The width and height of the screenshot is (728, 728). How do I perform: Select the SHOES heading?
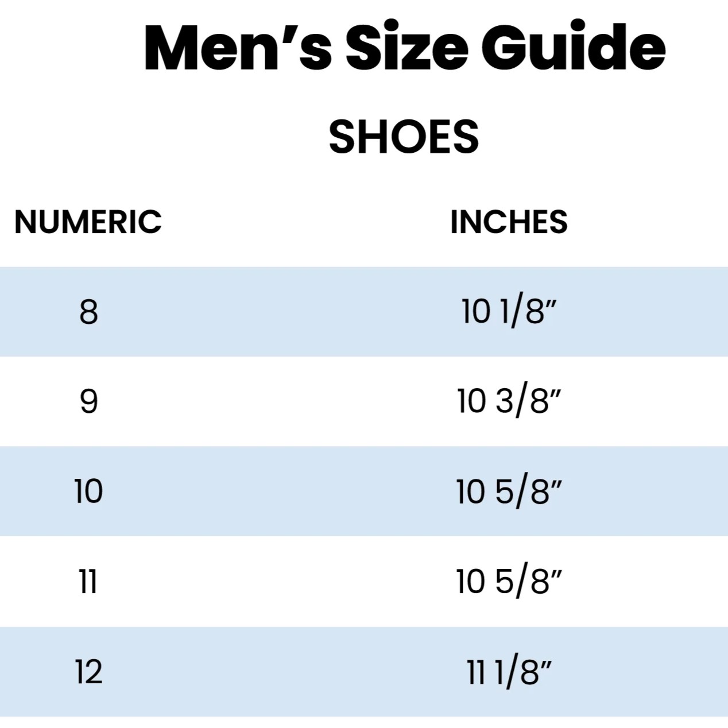(404, 137)
